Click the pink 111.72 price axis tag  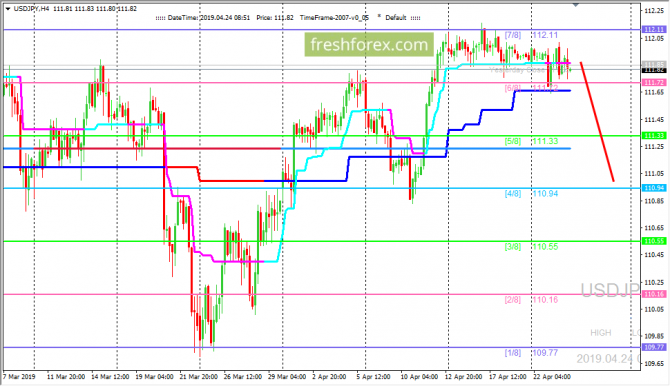click(x=654, y=82)
